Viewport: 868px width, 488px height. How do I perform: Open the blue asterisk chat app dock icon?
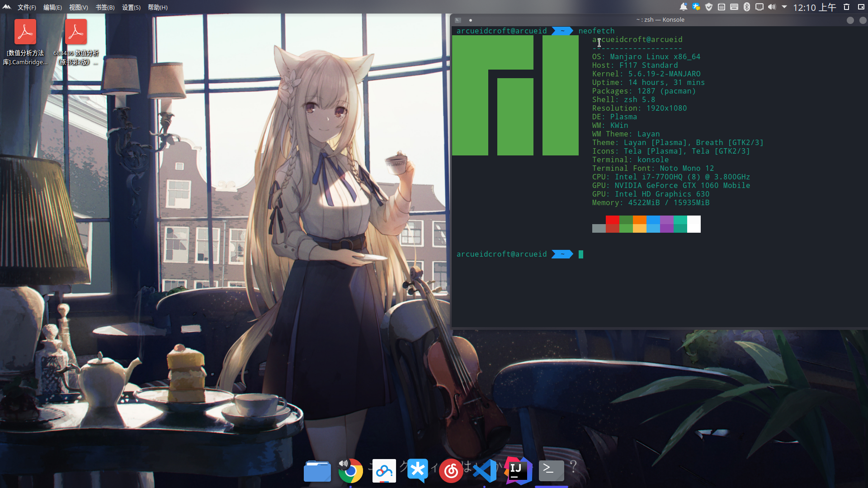[417, 471]
